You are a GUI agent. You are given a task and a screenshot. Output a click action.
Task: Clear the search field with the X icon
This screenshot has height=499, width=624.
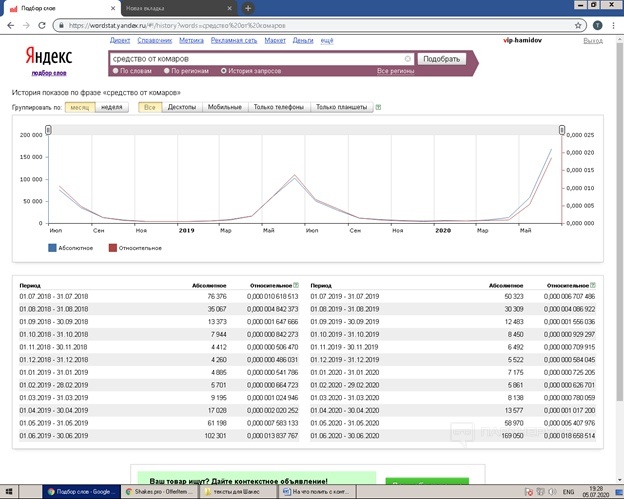point(408,59)
